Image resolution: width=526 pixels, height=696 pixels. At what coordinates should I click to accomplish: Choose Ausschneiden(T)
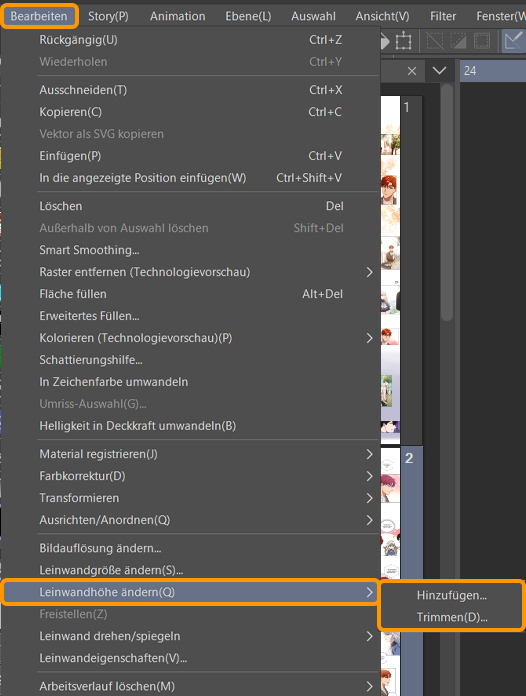190,90
